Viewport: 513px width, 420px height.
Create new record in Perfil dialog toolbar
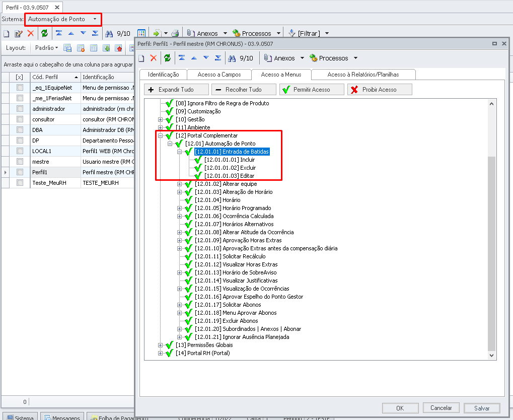coord(141,58)
